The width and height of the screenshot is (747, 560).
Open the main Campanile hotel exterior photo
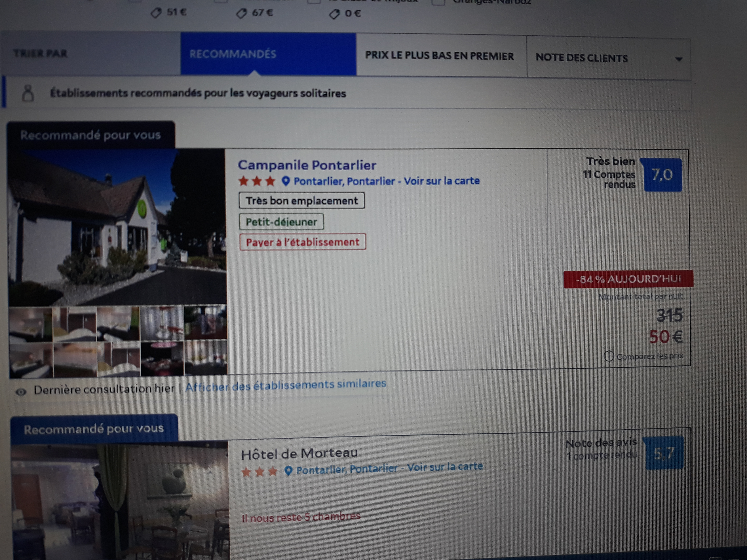(117, 227)
